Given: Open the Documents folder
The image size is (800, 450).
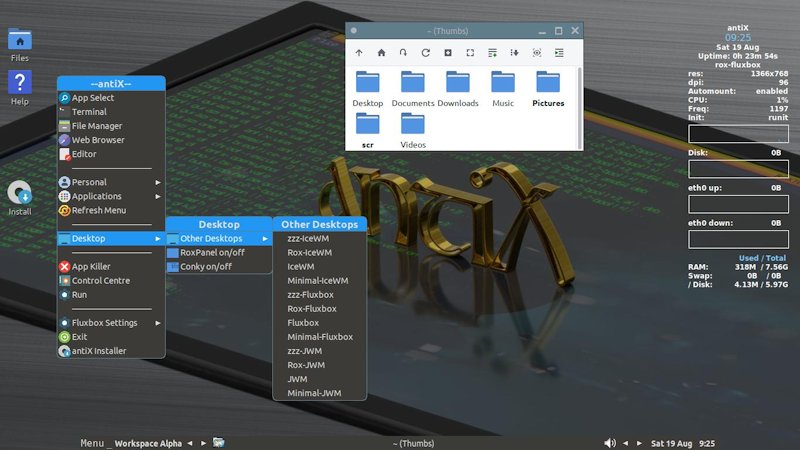Looking at the screenshot, I should tap(413, 89).
